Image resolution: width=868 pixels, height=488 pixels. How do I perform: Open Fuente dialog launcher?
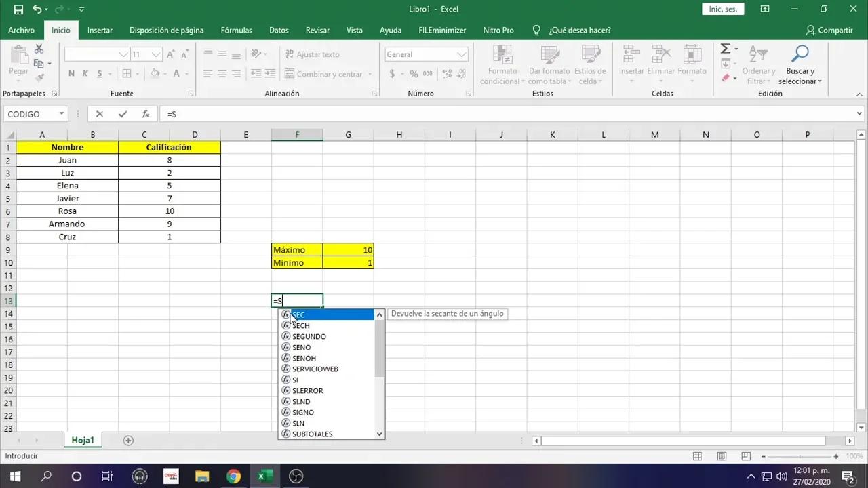click(x=191, y=94)
